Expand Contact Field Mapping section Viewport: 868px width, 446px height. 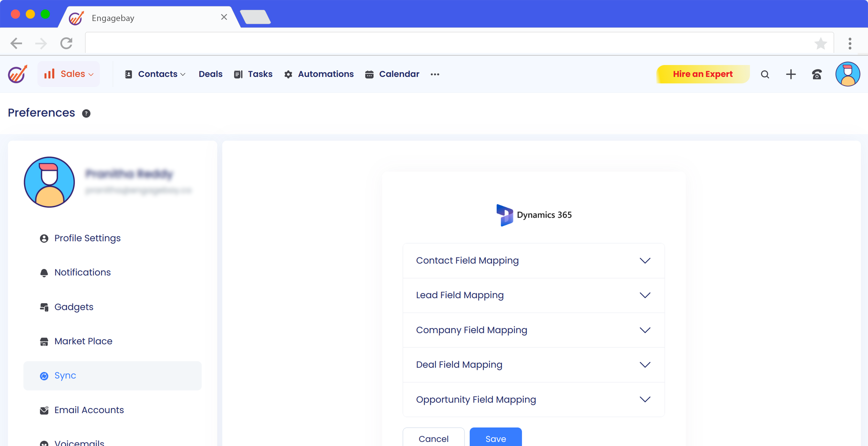coord(645,260)
